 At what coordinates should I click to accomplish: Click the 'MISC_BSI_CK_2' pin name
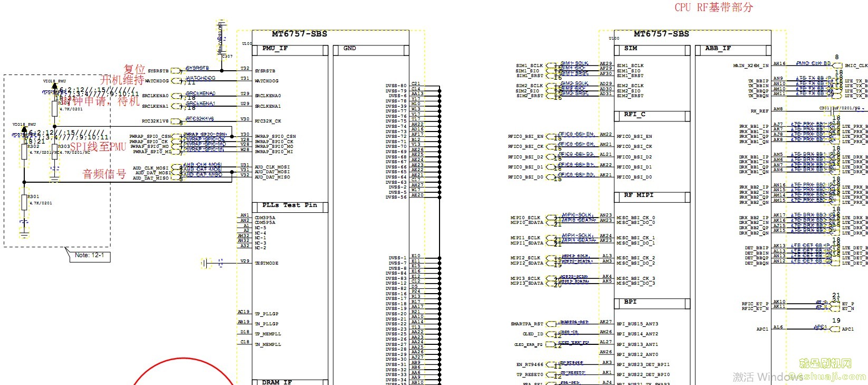(636, 258)
